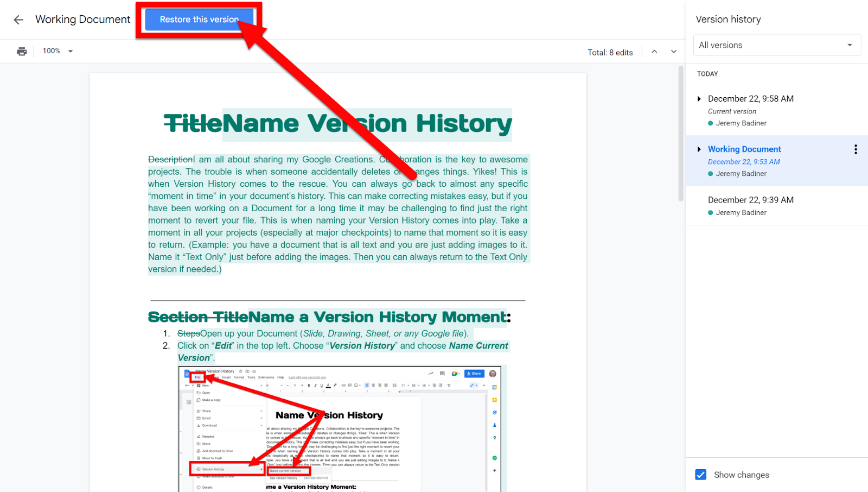The width and height of the screenshot is (868, 492).
Task: Click the Total: 8 edits label
Action: [610, 53]
